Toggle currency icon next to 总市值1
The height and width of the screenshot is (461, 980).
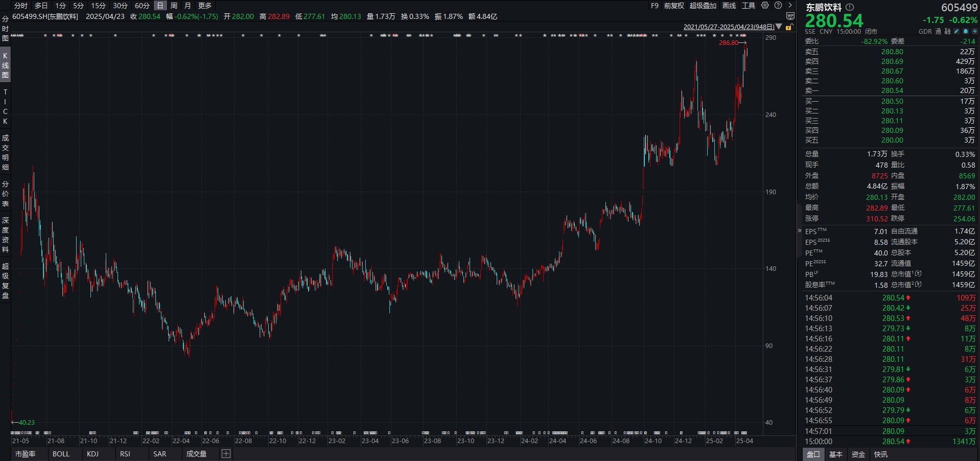[x=919, y=274]
